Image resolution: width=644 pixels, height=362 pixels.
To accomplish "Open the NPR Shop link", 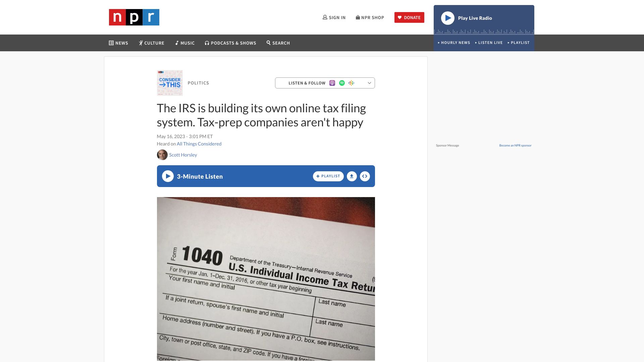I will click(x=370, y=17).
